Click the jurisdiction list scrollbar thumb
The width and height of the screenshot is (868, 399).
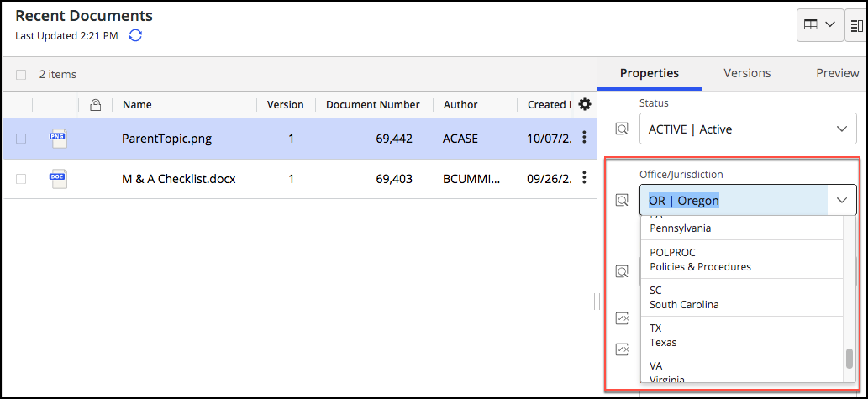(x=850, y=359)
